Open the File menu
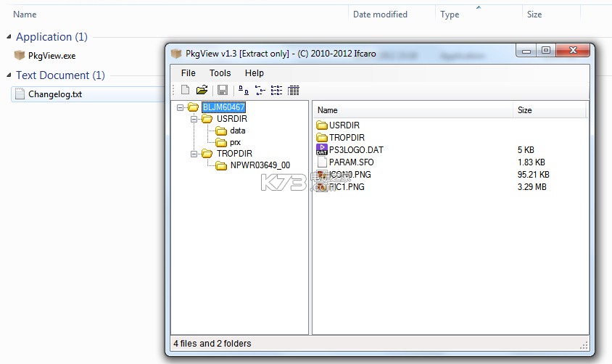The image size is (612, 364). [188, 73]
